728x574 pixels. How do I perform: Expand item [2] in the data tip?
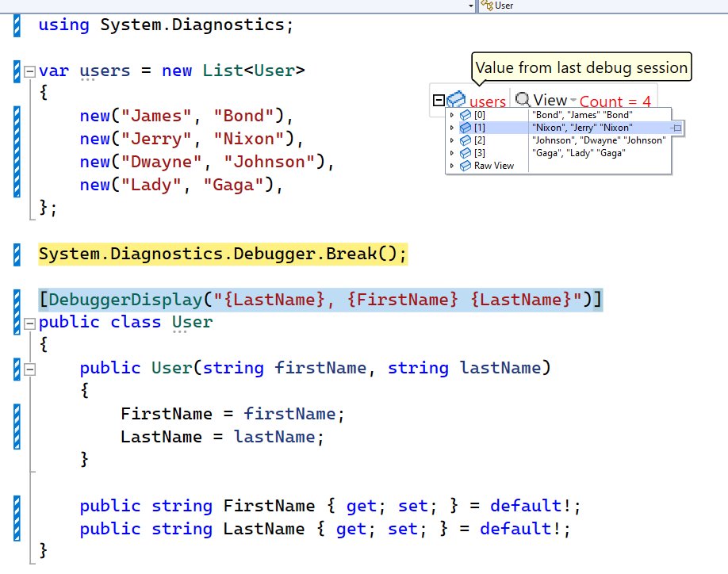pos(452,140)
